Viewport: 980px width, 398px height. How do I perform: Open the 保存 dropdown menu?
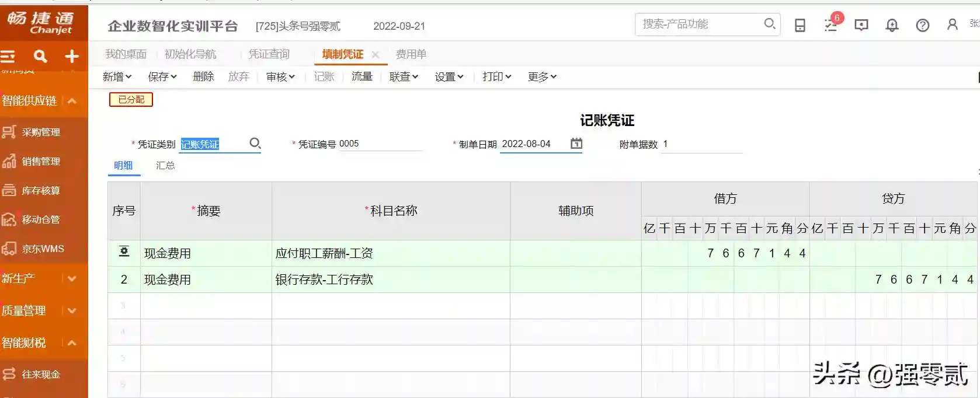162,76
